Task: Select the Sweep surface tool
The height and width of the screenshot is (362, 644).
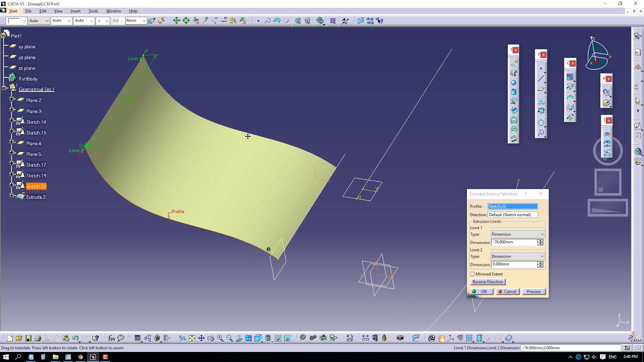Action: 514,111
